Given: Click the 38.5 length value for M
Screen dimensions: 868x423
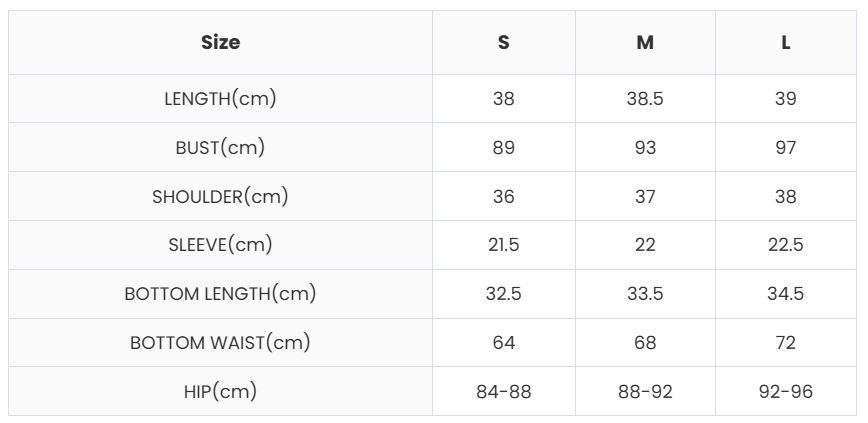Looking at the screenshot, I should pyautogui.click(x=645, y=99).
